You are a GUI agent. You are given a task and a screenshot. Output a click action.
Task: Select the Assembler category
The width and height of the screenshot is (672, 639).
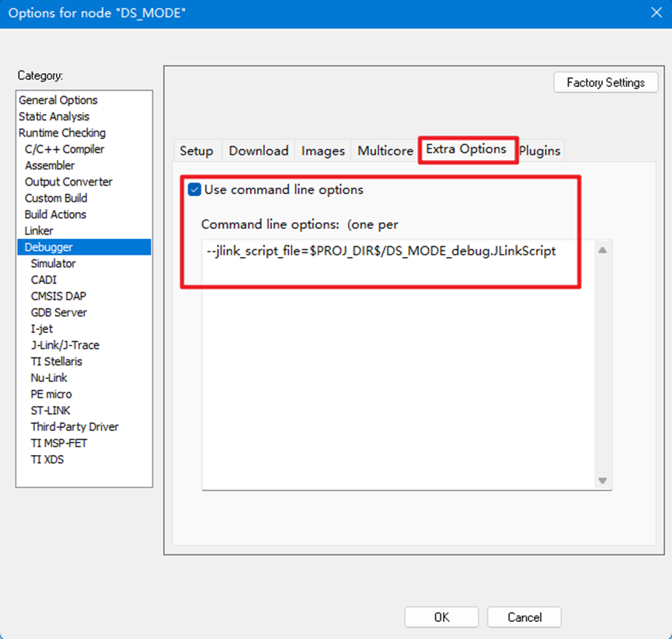click(x=50, y=165)
